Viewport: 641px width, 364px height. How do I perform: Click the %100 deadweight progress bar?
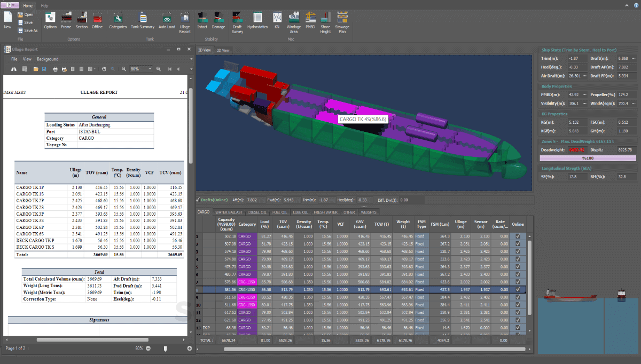588,157
